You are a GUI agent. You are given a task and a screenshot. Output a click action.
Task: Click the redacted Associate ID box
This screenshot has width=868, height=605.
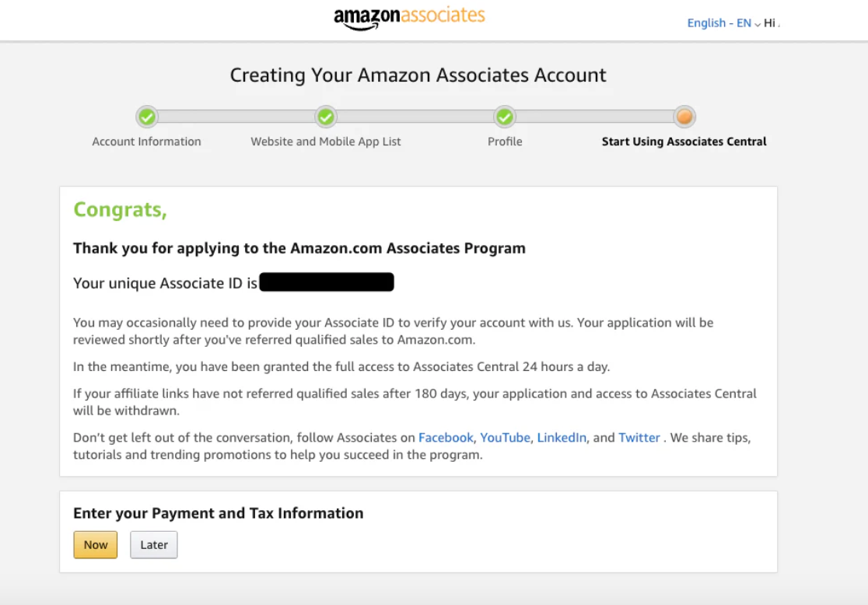pos(327,282)
